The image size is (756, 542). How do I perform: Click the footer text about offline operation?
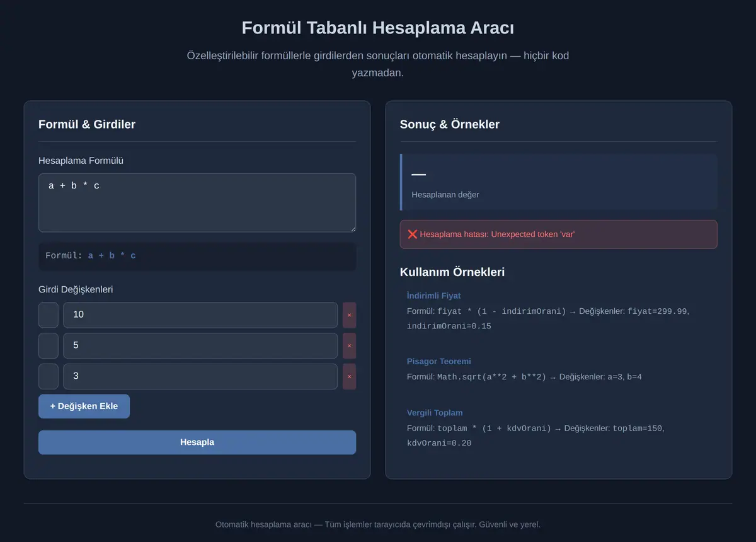coord(378,524)
